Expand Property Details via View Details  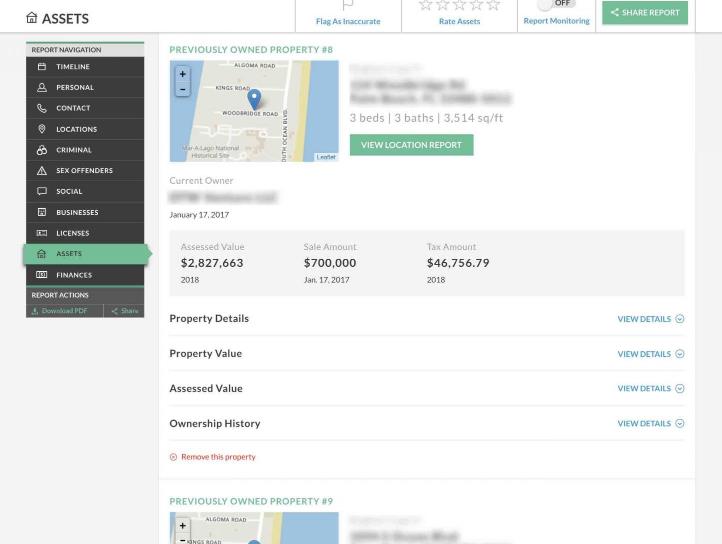(x=651, y=319)
